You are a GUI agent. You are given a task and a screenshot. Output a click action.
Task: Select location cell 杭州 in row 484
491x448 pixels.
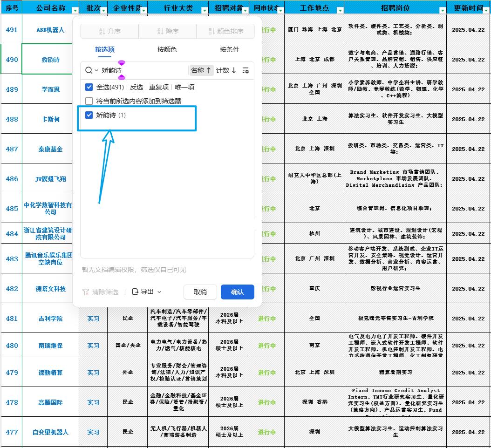[x=314, y=233]
